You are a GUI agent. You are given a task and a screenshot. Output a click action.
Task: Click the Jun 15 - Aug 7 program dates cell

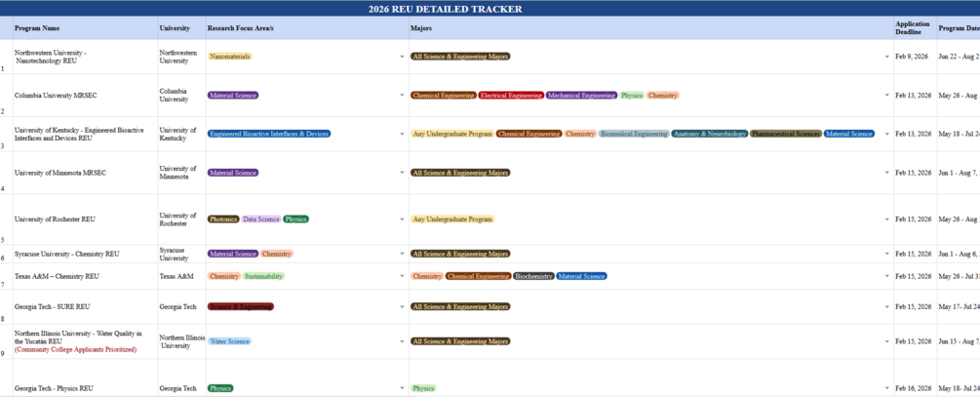pos(959,341)
